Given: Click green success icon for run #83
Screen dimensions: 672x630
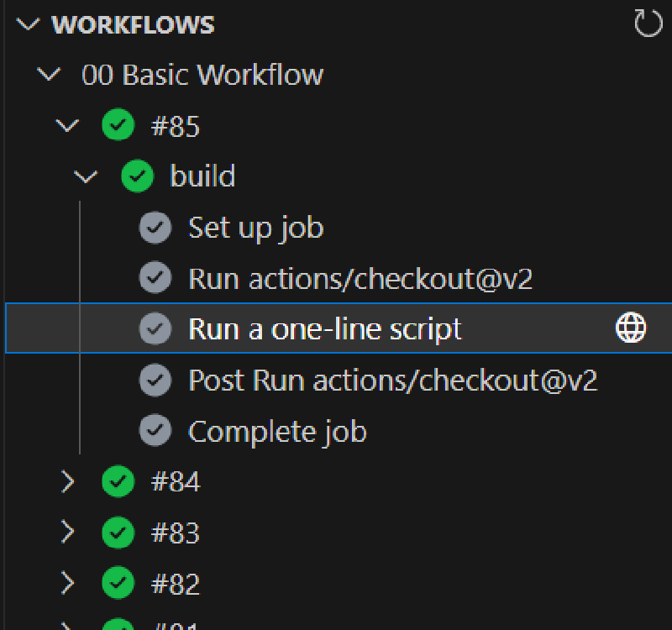Looking at the screenshot, I should [x=118, y=533].
